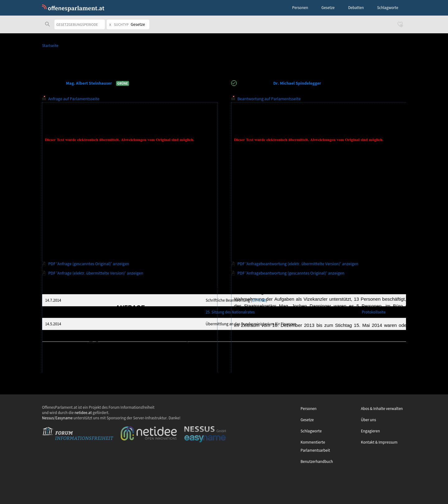Image resolution: width=448 pixels, height=504 pixels.
Task: Click the icon beside Beantwortung auf Parlamentsseite
Action: coord(233,98)
